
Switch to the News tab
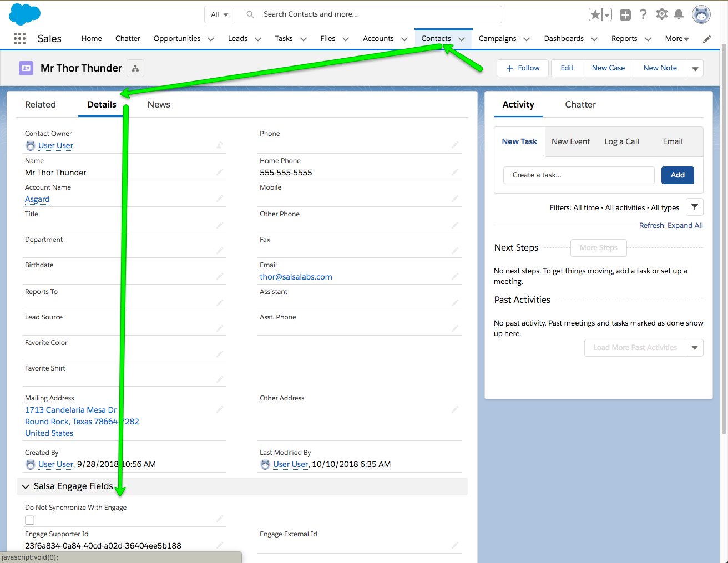(x=159, y=104)
